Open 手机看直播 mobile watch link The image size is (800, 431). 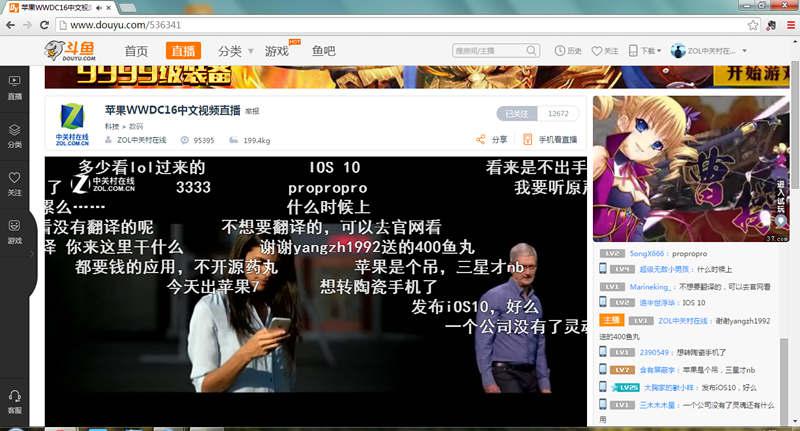[550, 139]
